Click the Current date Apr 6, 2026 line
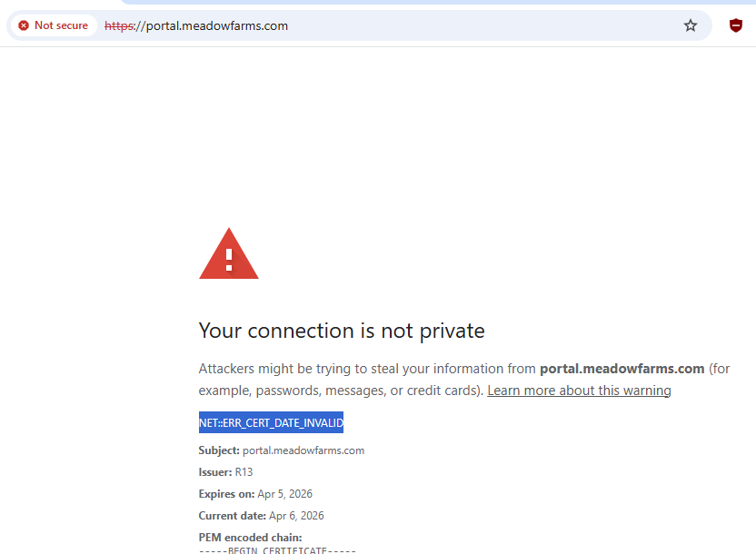This screenshot has width=756, height=554. click(x=261, y=516)
